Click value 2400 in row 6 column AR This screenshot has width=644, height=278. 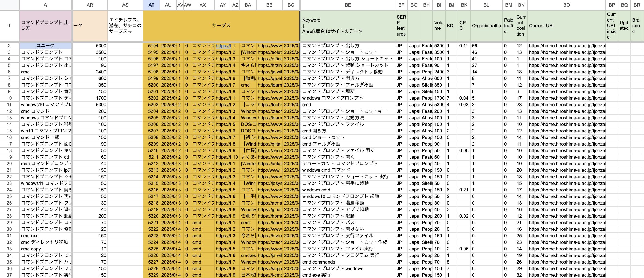[x=90, y=72]
